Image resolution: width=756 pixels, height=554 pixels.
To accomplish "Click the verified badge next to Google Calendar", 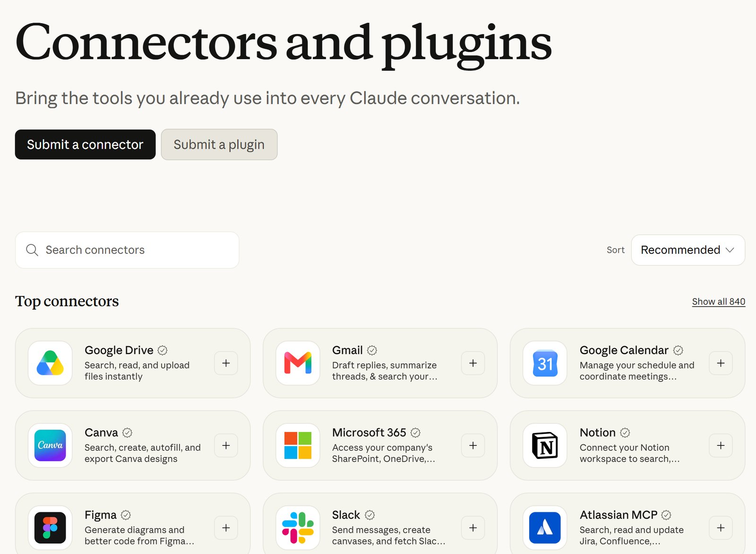I will [x=678, y=350].
